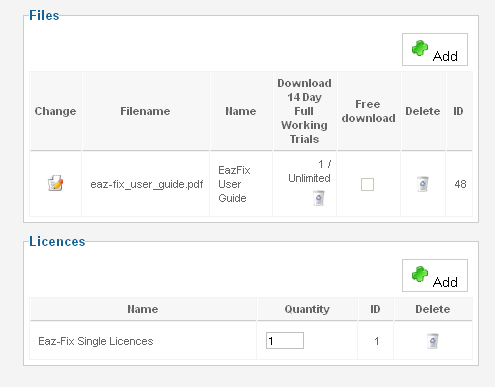This screenshot has height=387, width=495.
Task: Delete the file with ID 48
Action: 423,184
